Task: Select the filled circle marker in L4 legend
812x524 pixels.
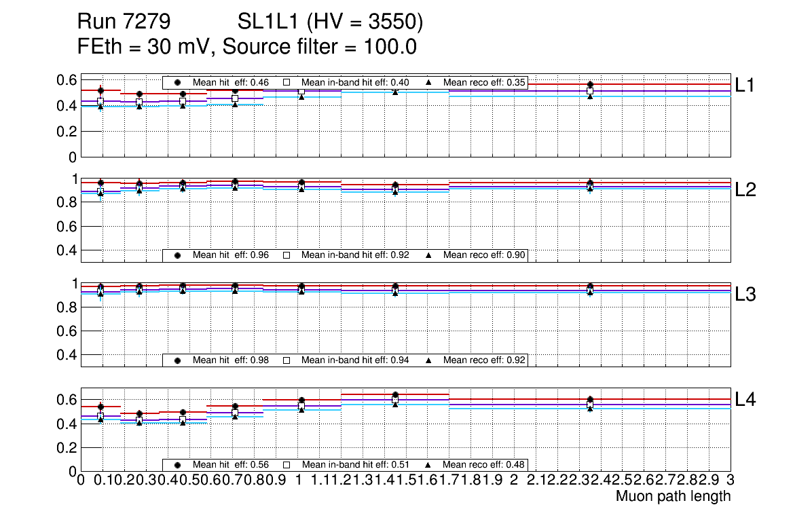Action: tap(178, 465)
